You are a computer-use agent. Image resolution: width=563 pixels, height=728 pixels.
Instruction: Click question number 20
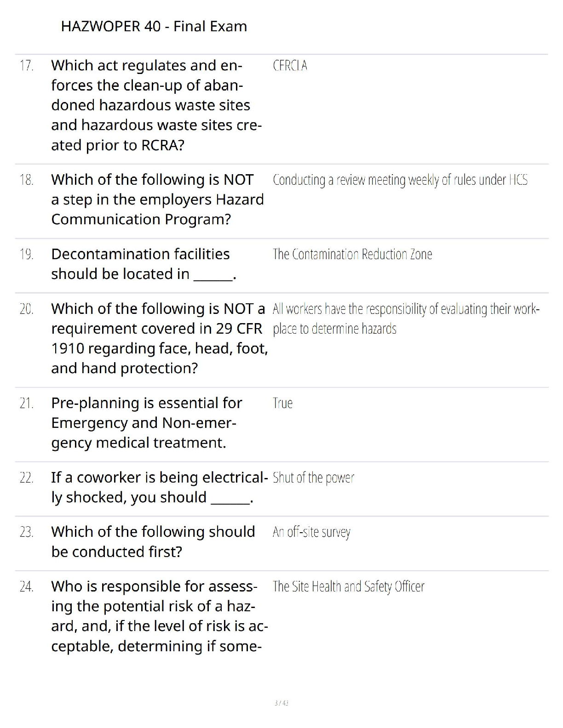coord(26,309)
